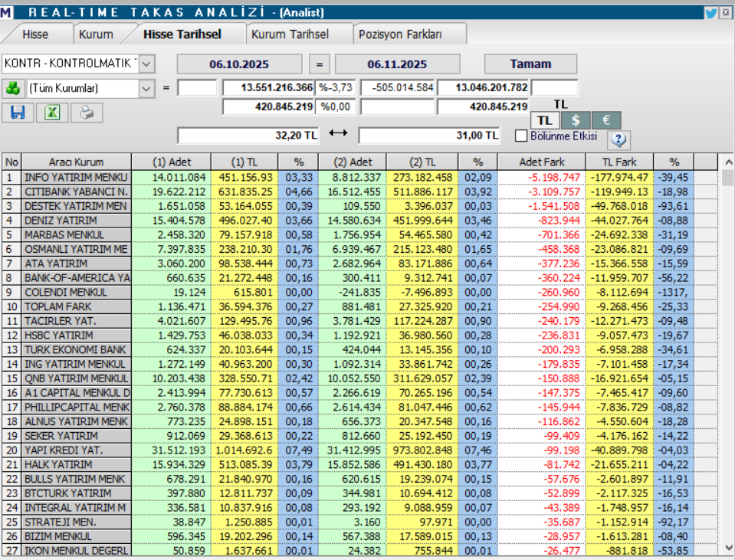The image size is (735, 560).
Task: Click the green cubes institution group icon
Action: pyautogui.click(x=13, y=88)
